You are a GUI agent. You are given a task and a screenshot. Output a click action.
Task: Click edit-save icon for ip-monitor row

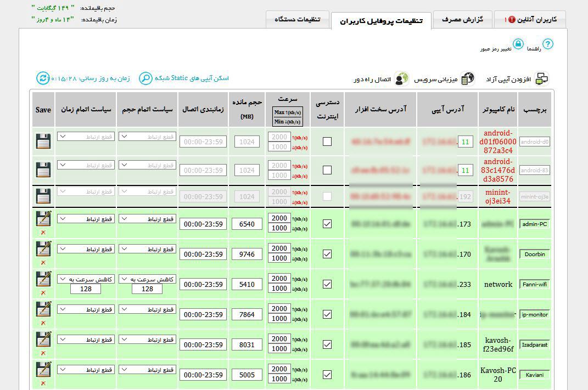(x=43, y=309)
